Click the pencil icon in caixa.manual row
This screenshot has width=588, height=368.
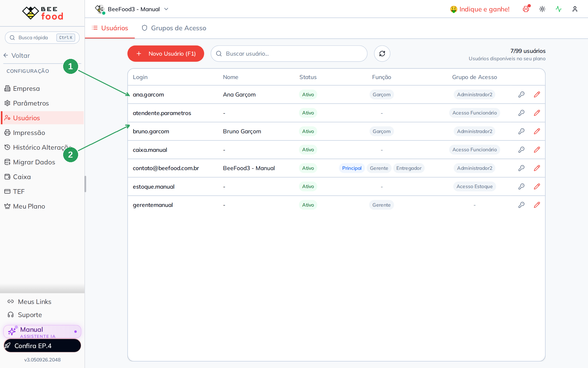(537, 150)
